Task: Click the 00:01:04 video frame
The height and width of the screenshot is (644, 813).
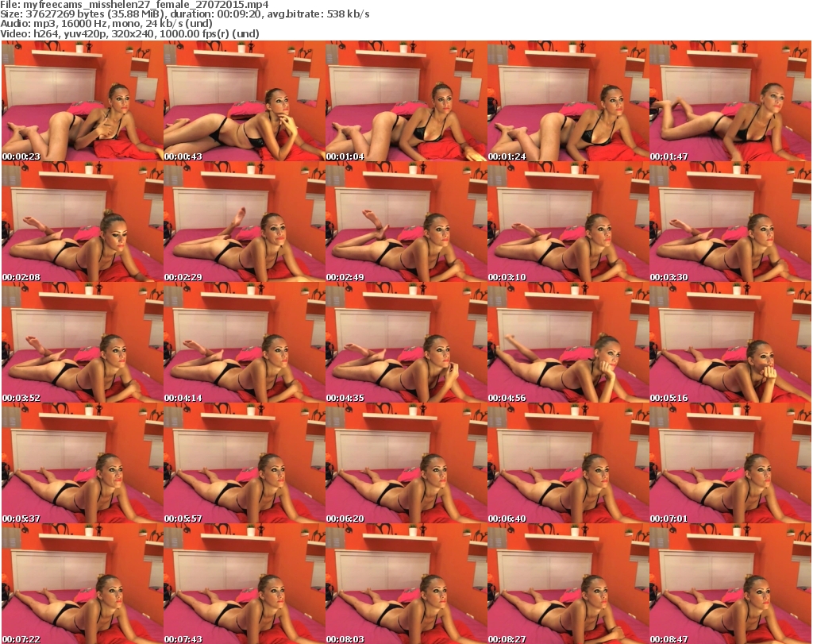Action: (406, 101)
